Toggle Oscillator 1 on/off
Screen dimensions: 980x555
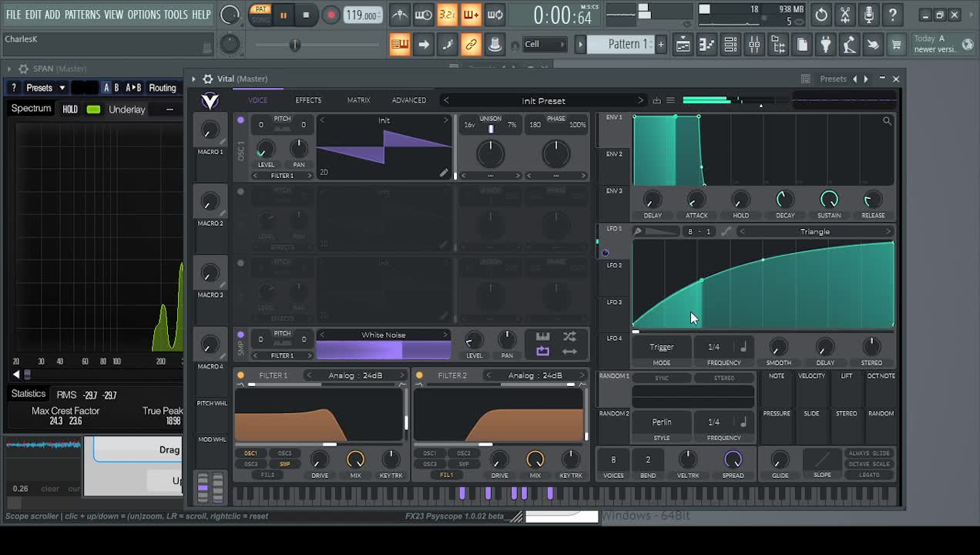tap(240, 120)
